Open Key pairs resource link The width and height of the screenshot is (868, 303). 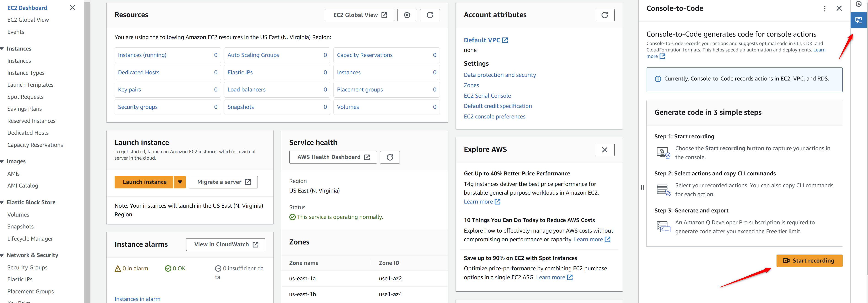pos(129,90)
